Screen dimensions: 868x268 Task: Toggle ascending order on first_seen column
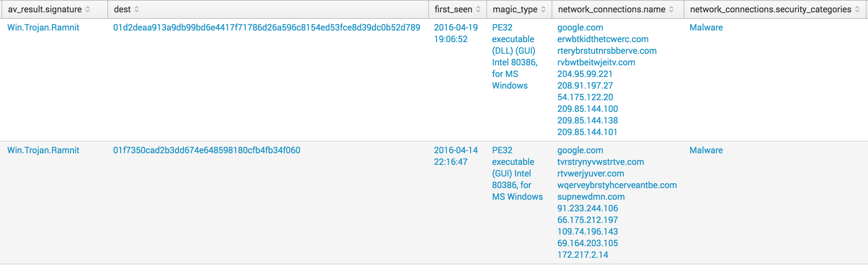pos(478,10)
